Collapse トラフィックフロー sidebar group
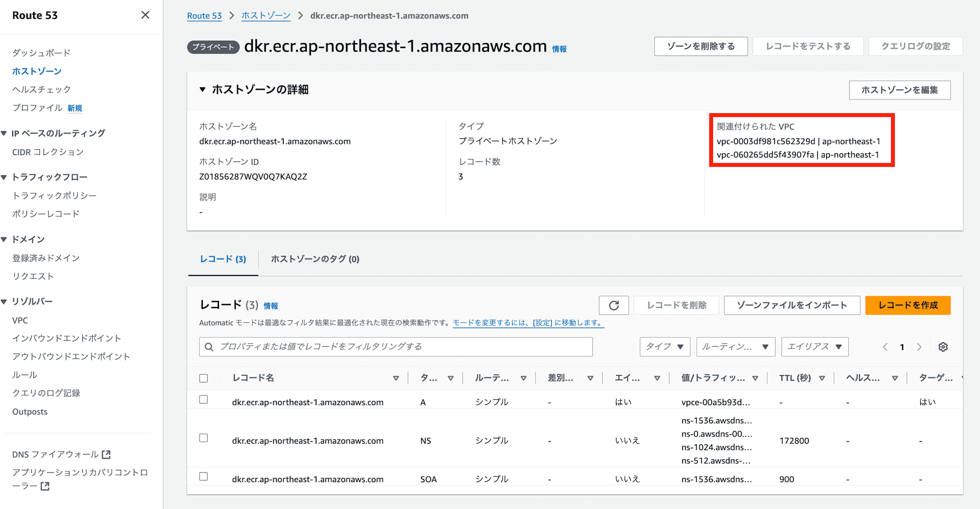This screenshot has height=509, width=980. click(x=4, y=177)
